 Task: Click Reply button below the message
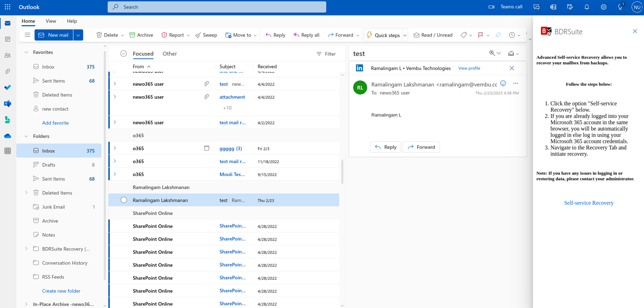pyautogui.click(x=386, y=147)
